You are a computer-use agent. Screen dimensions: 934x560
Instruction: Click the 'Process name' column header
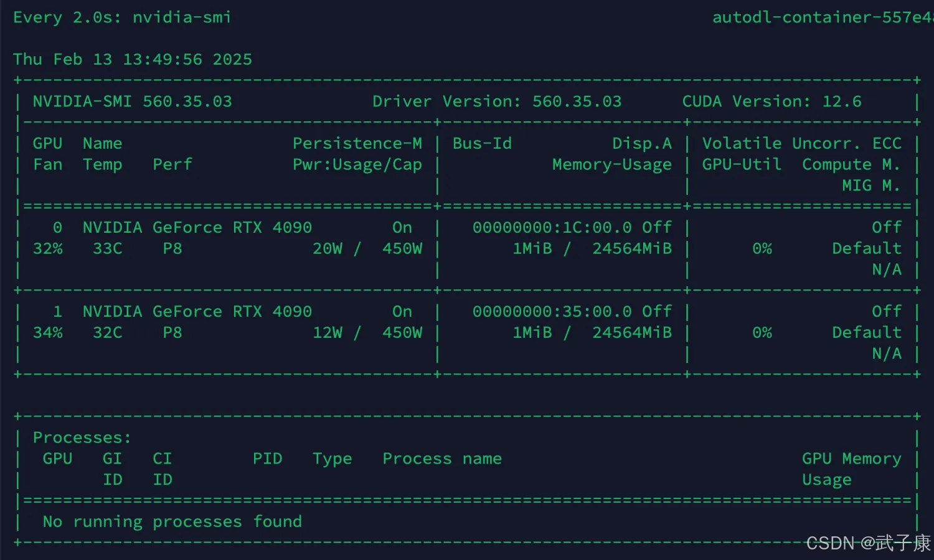[442, 459]
